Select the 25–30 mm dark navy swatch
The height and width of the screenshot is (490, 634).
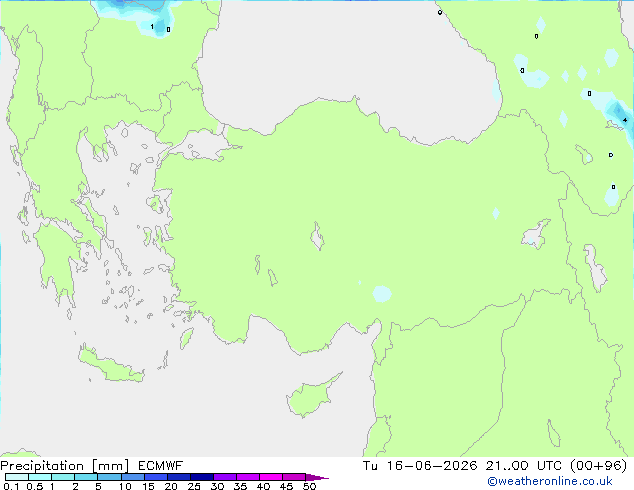201,477
